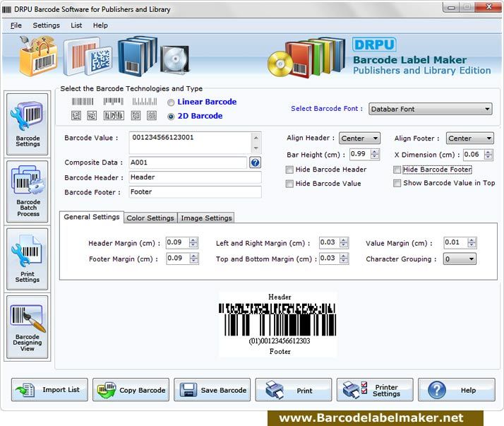This screenshot has height=426, width=504.
Task: Click the shopping bag barcode banner icon
Action: [x=38, y=57]
